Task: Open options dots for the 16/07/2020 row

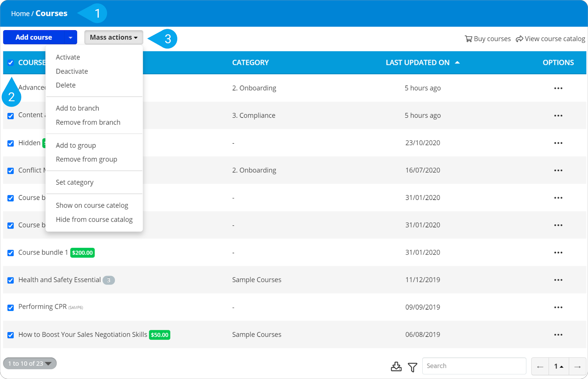Action: (x=558, y=171)
